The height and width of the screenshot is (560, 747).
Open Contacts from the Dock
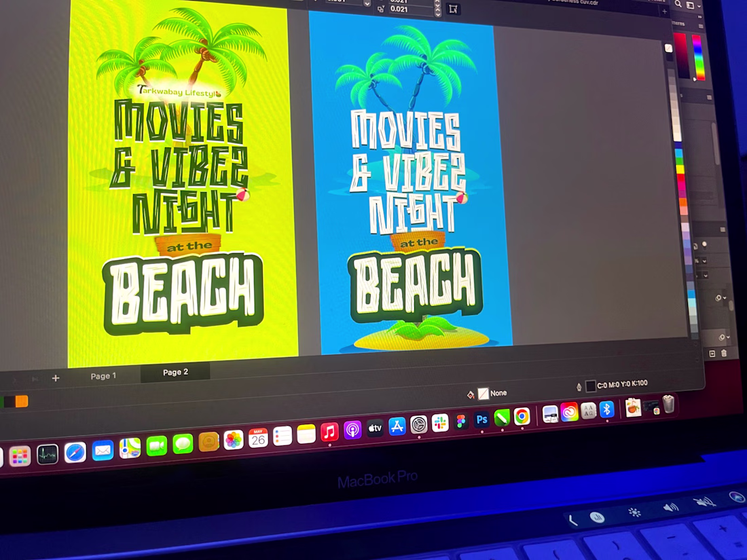208,443
